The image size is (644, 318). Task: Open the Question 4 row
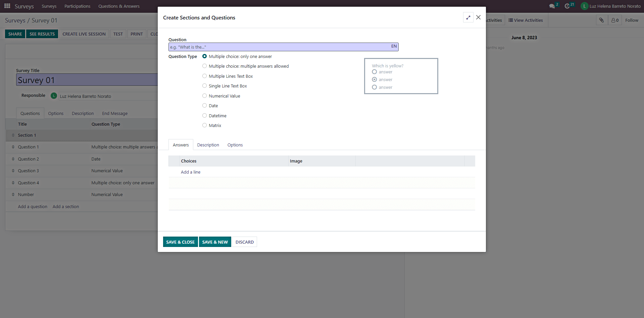click(82, 183)
